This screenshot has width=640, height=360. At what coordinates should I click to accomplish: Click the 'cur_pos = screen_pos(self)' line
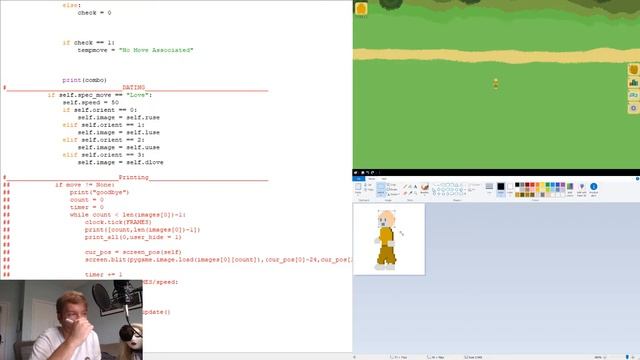(x=133, y=252)
